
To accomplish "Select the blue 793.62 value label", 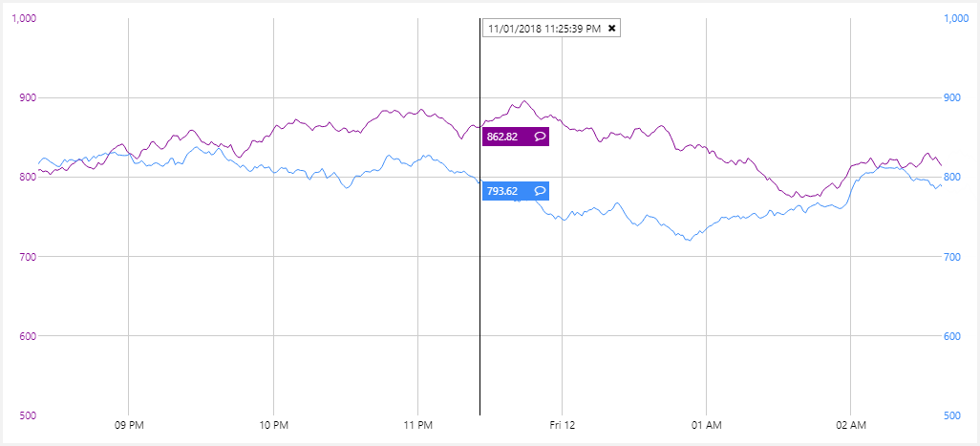I will pos(503,191).
